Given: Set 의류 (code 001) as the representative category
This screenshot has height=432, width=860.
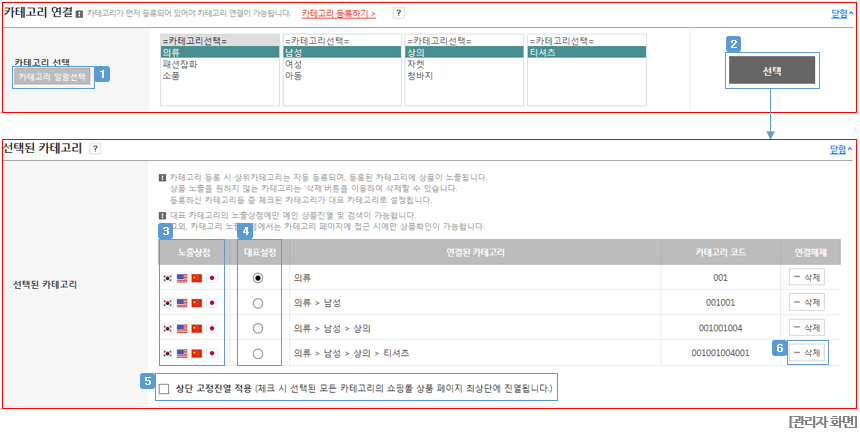Looking at the screenshot, I should pos(258,278).
